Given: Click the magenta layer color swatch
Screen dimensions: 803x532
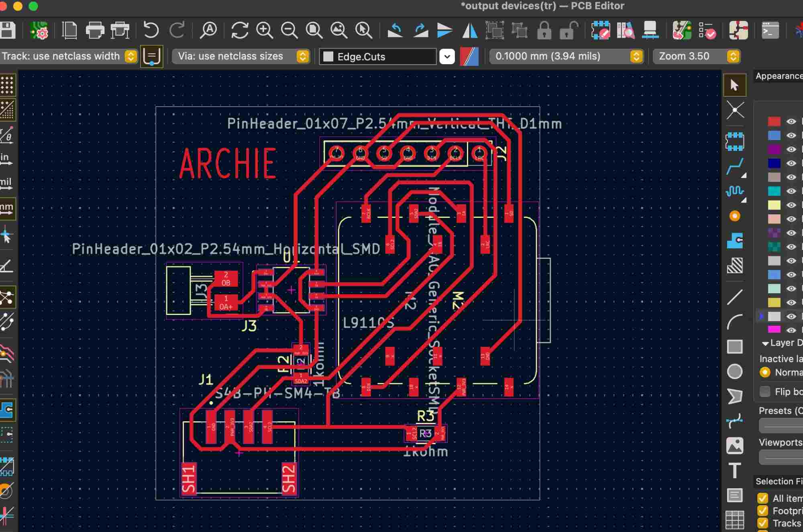Looking at the screenshot, I should (x=774, y=330).
